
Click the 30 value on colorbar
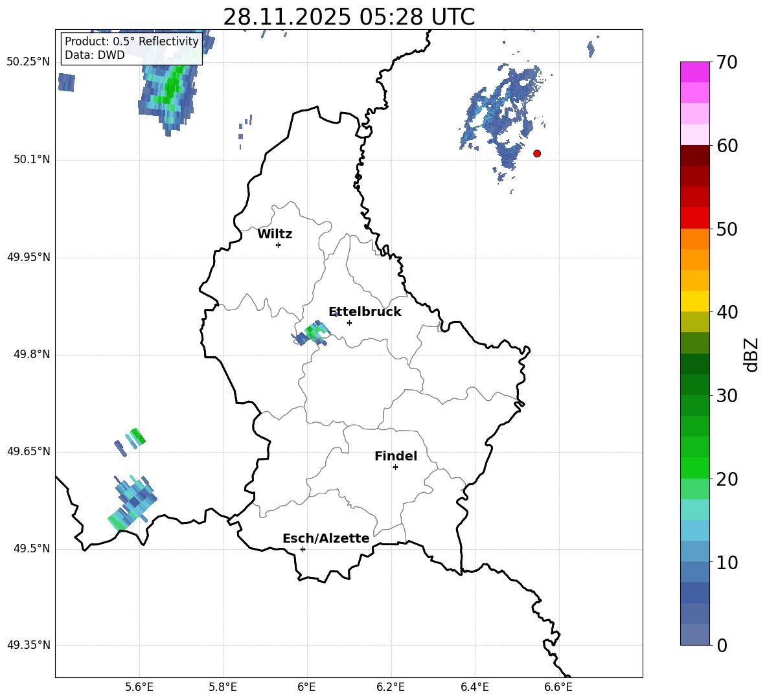point(727,396)
